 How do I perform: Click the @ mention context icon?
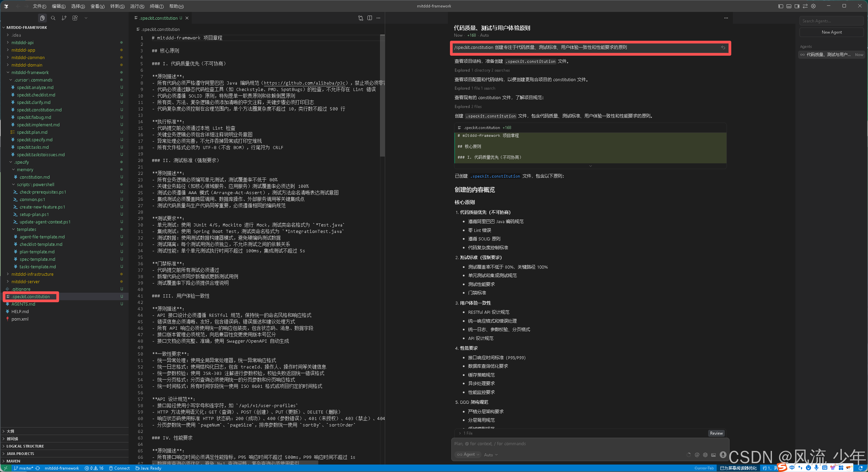(x=697, y=455)
